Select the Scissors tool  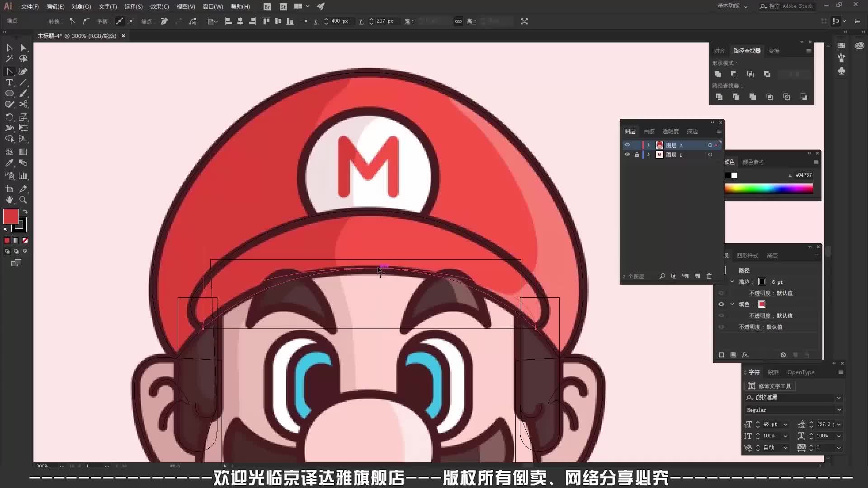23,104
